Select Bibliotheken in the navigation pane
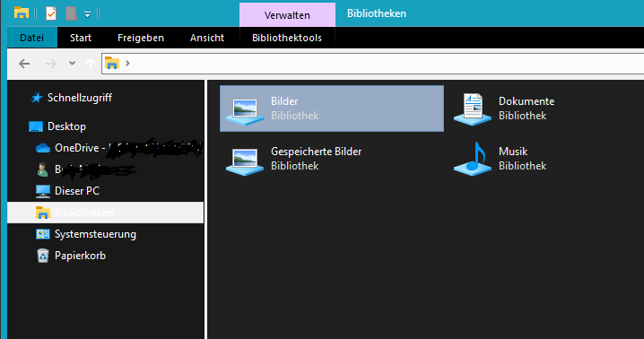 106,213
